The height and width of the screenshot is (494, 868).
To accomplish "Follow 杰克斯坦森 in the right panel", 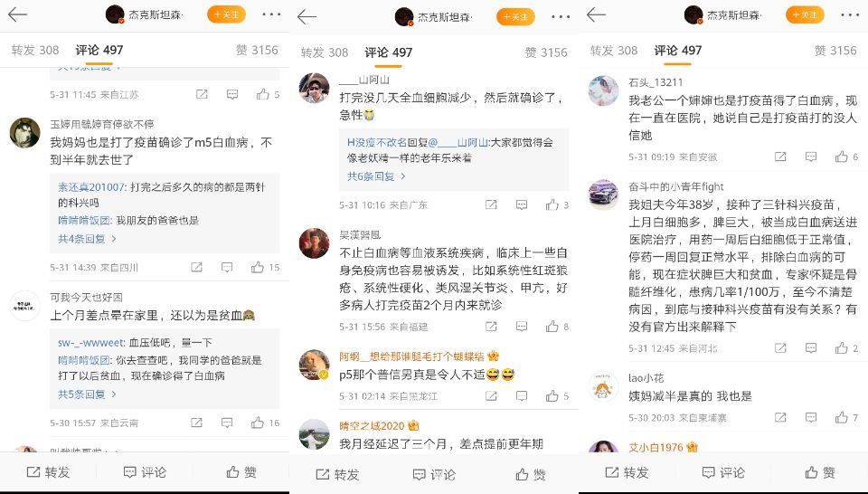I will [805, 14].
